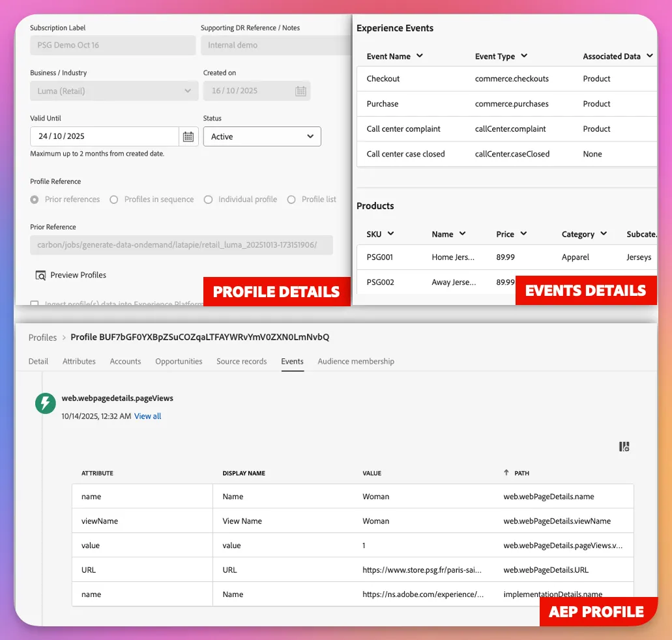Open the products Name column chevron

point(462,233)
